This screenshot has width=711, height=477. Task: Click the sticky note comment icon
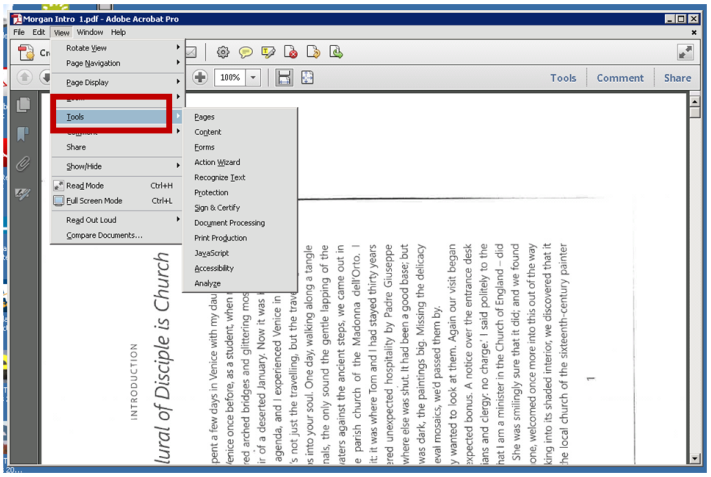[x=245, y=52]
